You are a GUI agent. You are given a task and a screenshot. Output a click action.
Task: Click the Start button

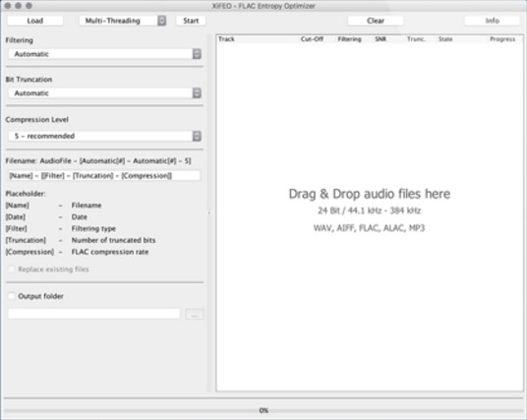pyautogui.click(x=191, y=21)
